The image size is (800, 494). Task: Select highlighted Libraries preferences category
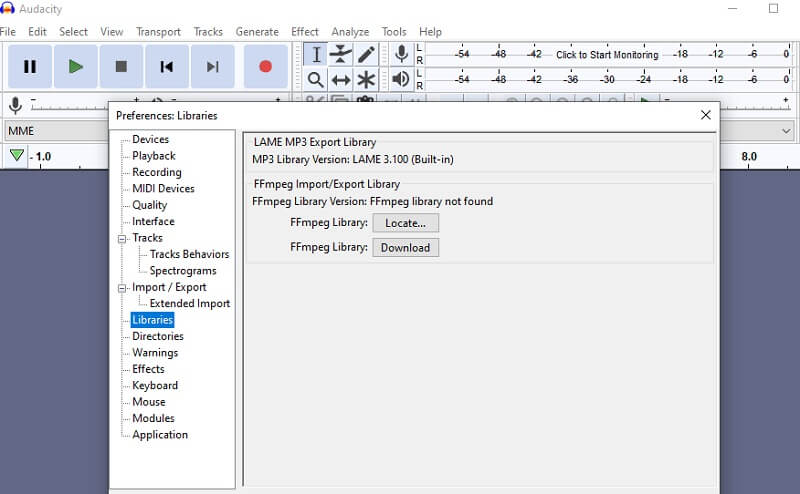153,320
